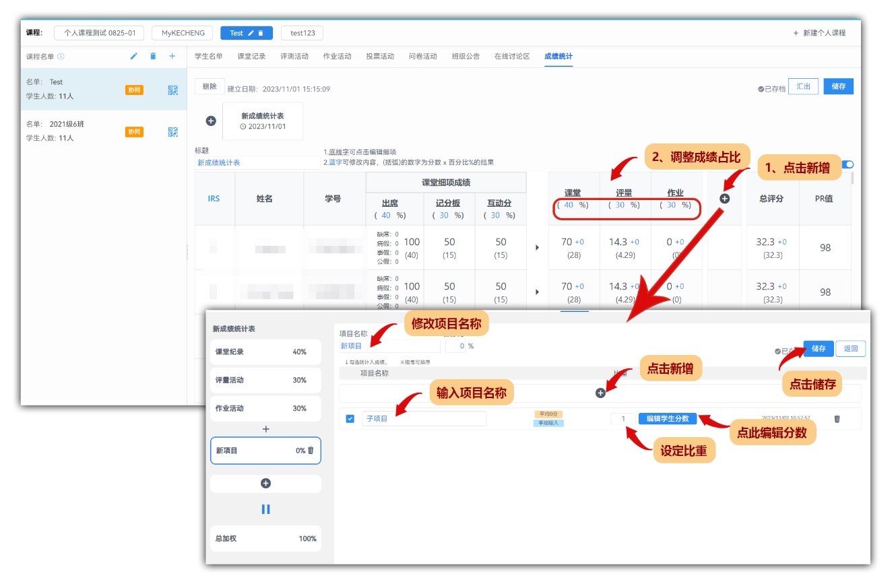The height and width of the screenshot is (588, 896).
Task: Click the trash icon at the end of the 子项目 row
Action: click(837, 418)
